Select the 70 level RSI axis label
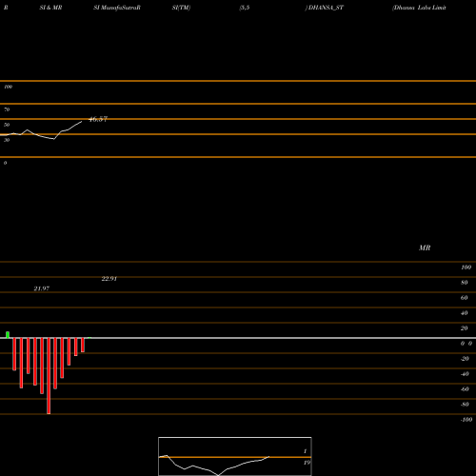This screenshot has height=476, width=476. (x=7, y=109)
